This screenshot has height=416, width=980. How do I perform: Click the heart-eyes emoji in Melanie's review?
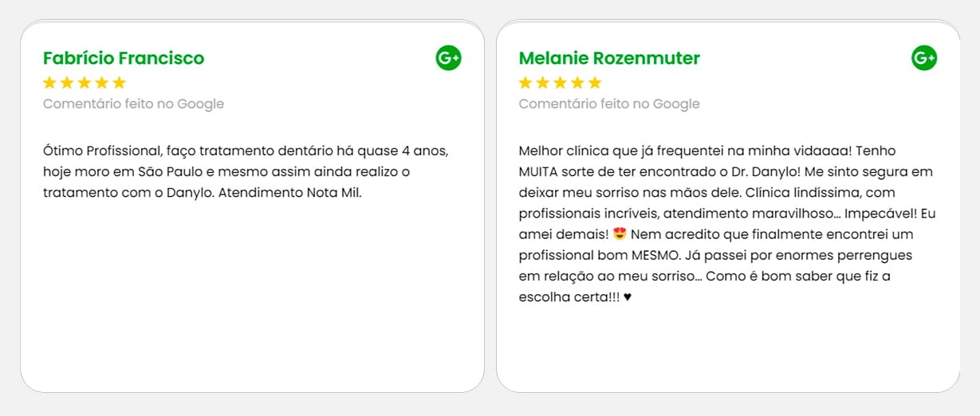(620, 234)
